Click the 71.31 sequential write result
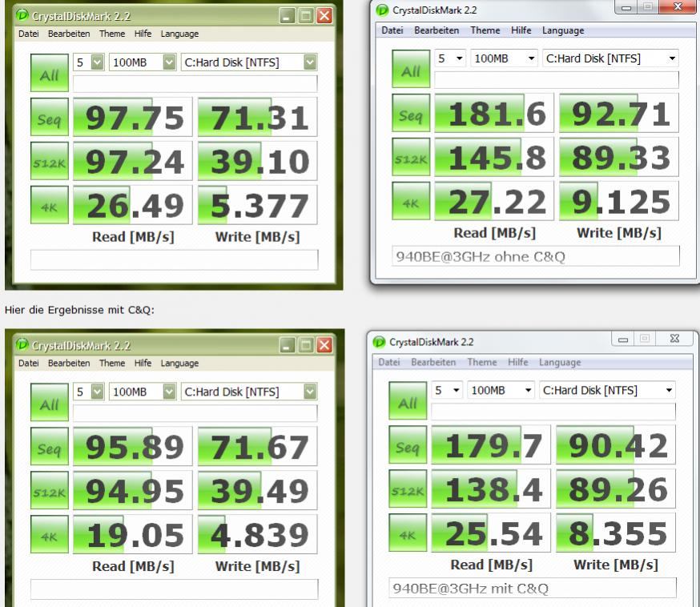The width and height of the screenshot is (700, 607). tap(258, 117)
